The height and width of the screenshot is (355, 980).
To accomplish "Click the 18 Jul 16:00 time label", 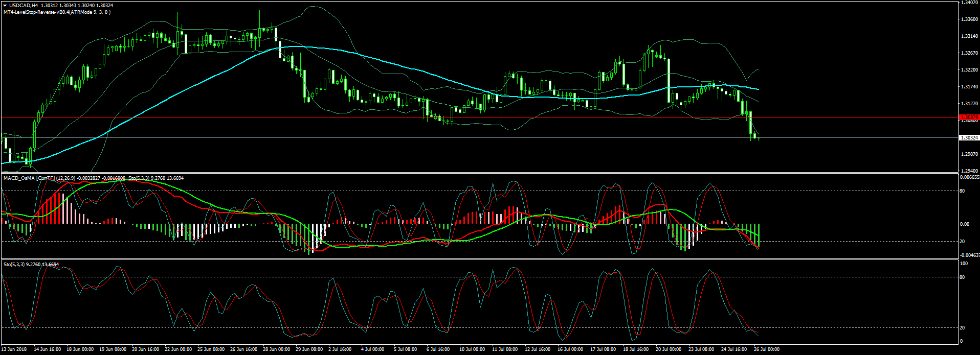I will coord(636,349).
